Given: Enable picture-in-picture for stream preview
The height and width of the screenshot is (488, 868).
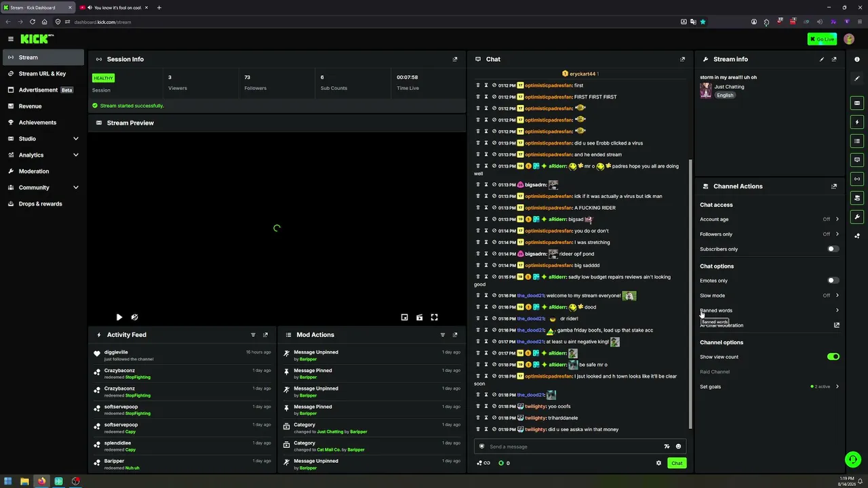Looking at the screenshot, I should 405,317.
